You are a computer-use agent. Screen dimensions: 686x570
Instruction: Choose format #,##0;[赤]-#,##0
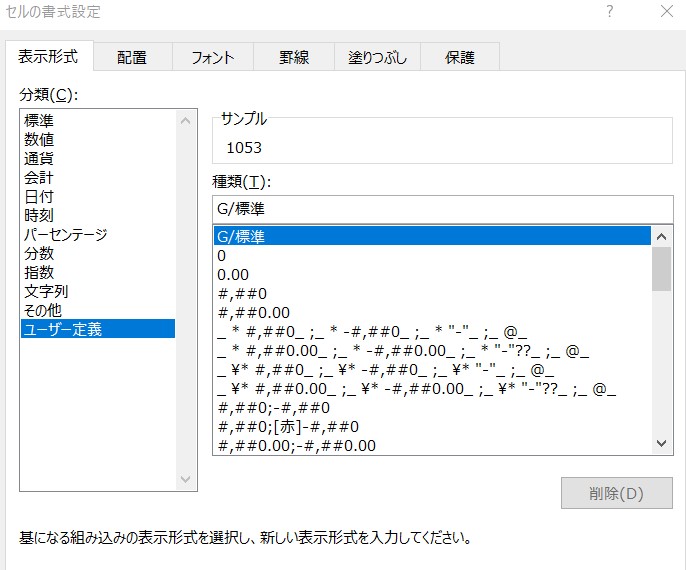click(x=432, y=427)
